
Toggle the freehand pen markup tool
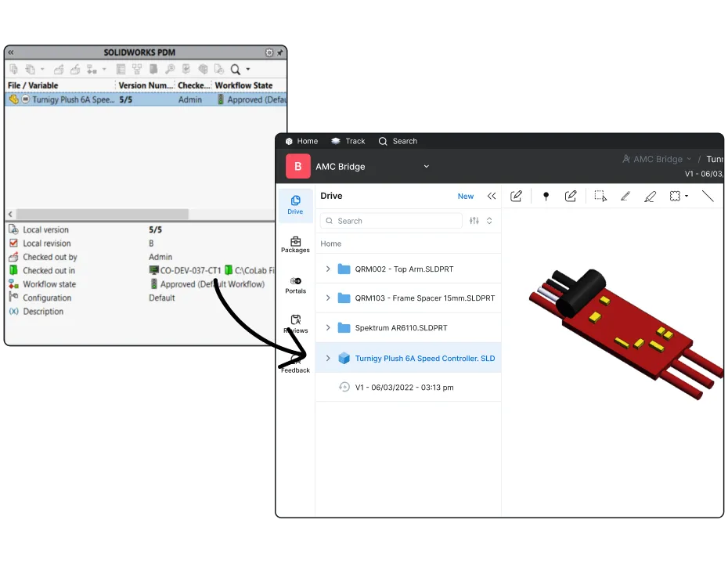pyautogui.click(x=626, y=196)
